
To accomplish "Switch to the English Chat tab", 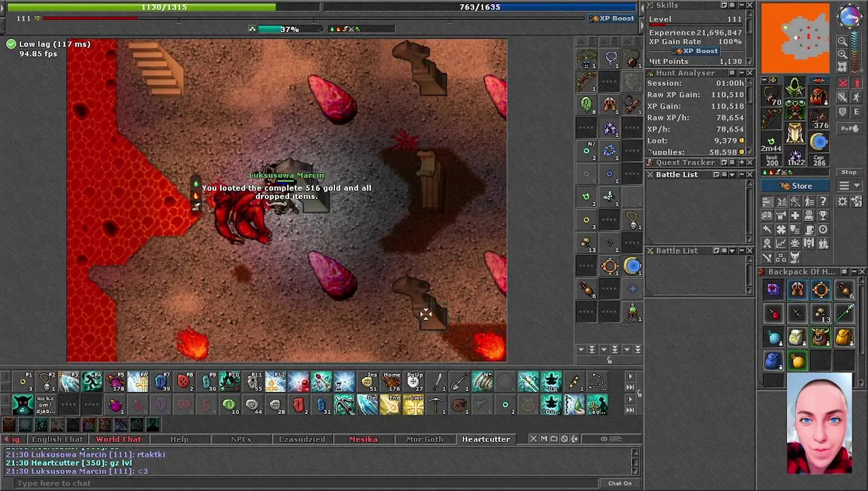I will (x=57, y=439).
